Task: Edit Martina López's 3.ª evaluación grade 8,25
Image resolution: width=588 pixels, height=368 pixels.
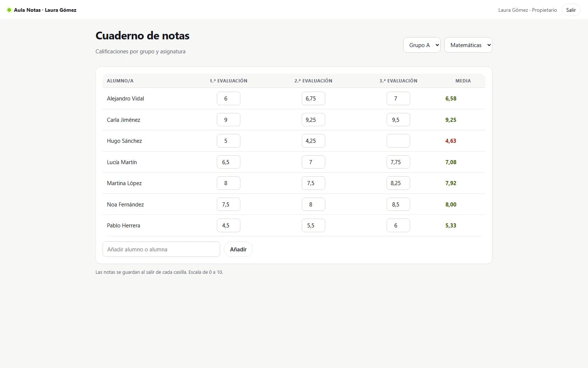Action: click(x=398, y=183)
